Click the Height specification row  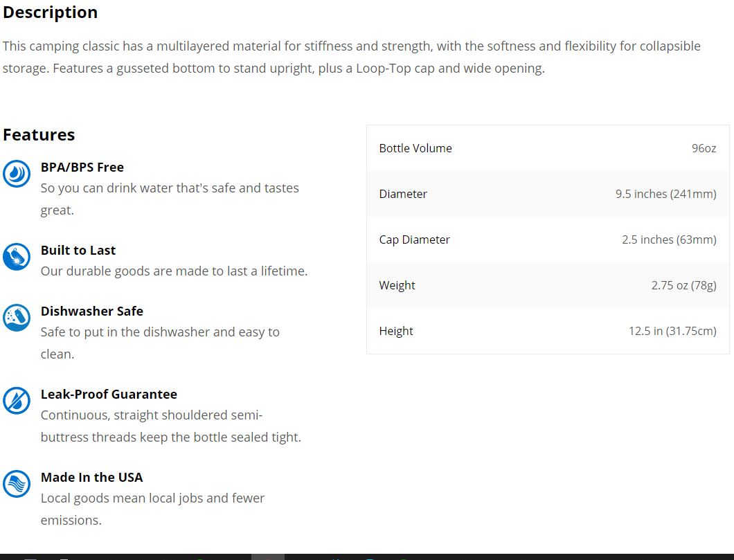548,331
